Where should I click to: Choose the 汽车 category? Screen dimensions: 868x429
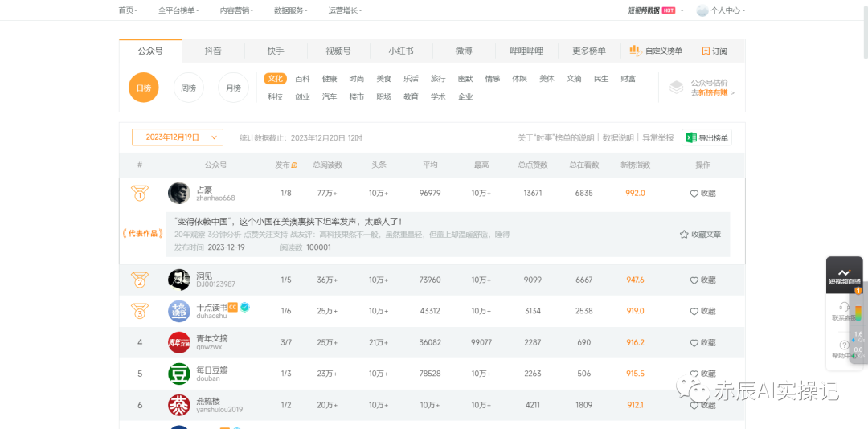(330, 96)
